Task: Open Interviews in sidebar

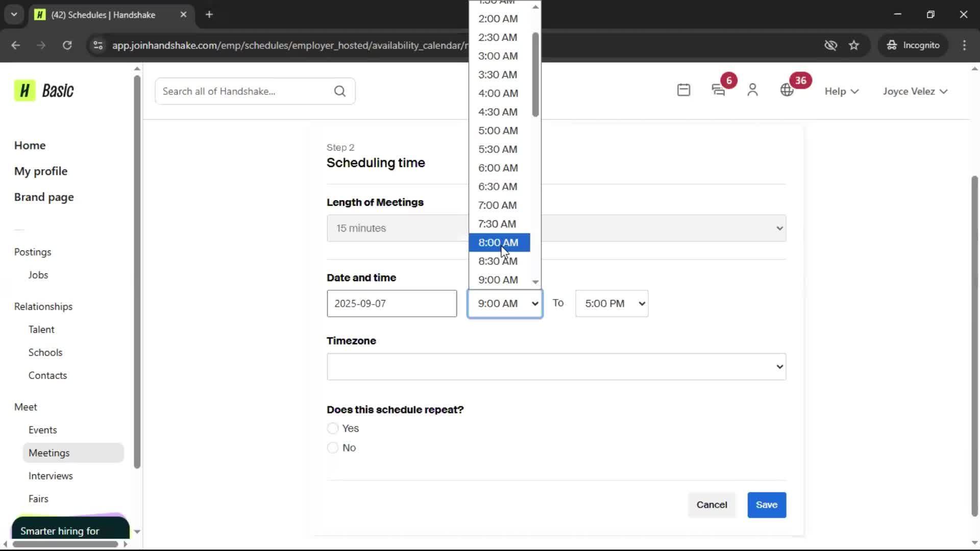Action: [51, 476]
